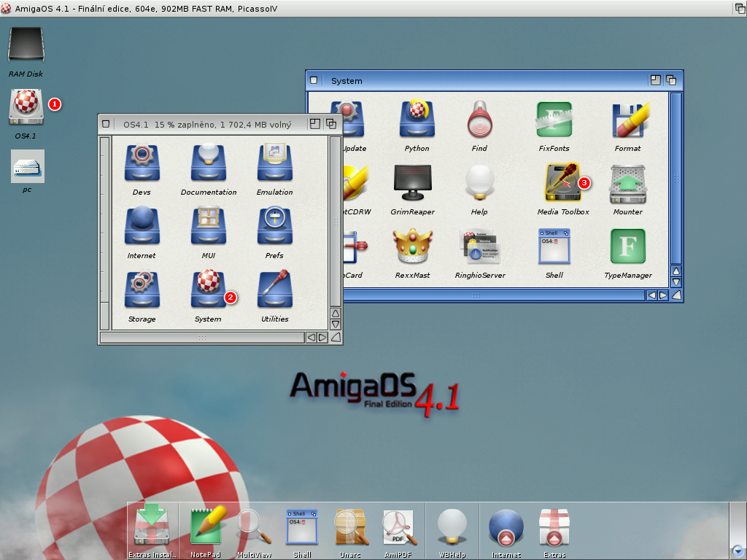Open AmiPDF in the dock

[399, 526]
